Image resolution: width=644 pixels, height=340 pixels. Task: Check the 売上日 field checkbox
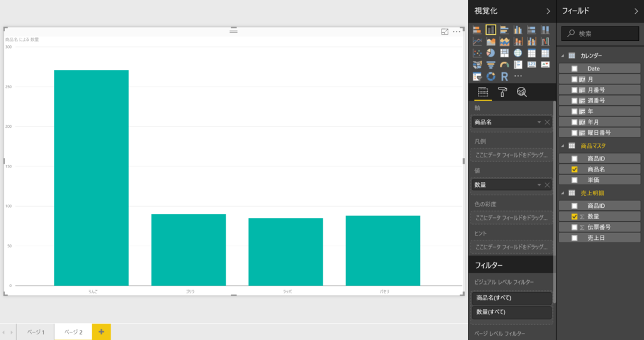pyautogui.click(x=574, y=238)
